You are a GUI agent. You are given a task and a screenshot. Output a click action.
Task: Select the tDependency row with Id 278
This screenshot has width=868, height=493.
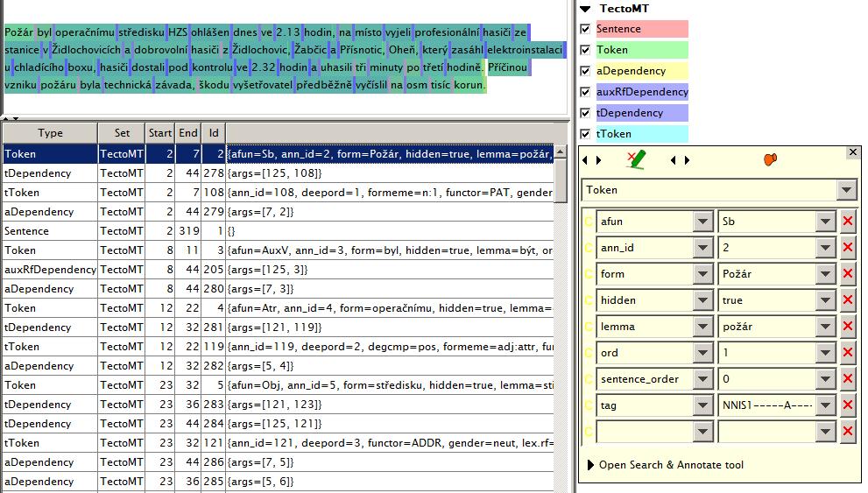click(278, 173)
